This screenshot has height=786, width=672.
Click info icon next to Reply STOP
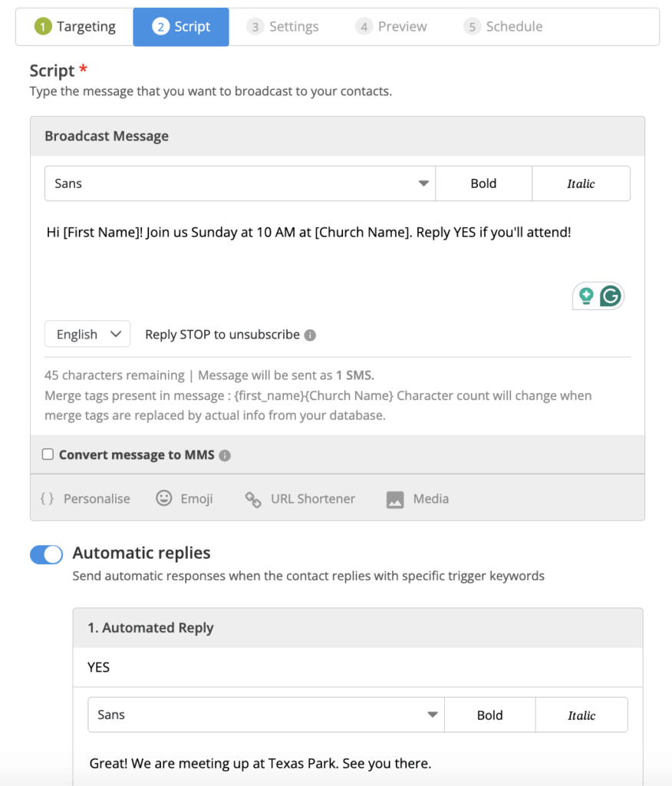tap(310, 335)
